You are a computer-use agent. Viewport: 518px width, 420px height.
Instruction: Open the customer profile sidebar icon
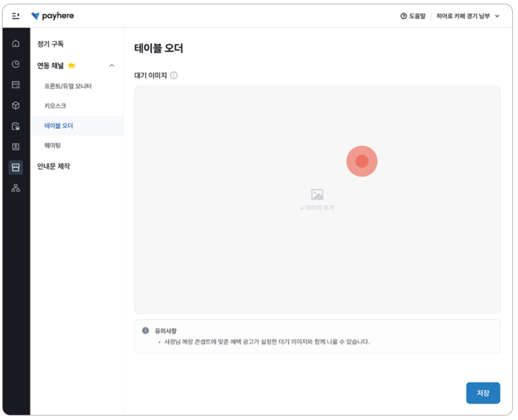pos(16,147)
